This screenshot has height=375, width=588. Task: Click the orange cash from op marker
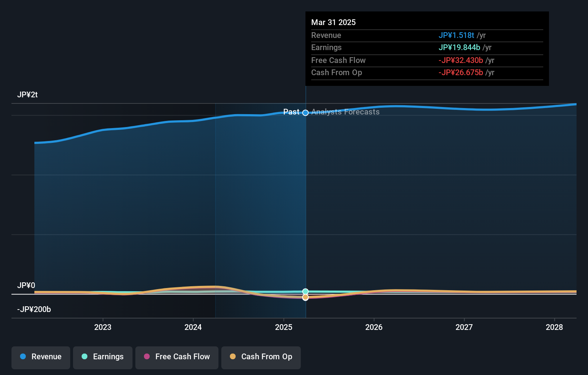(x=305, y=297)
